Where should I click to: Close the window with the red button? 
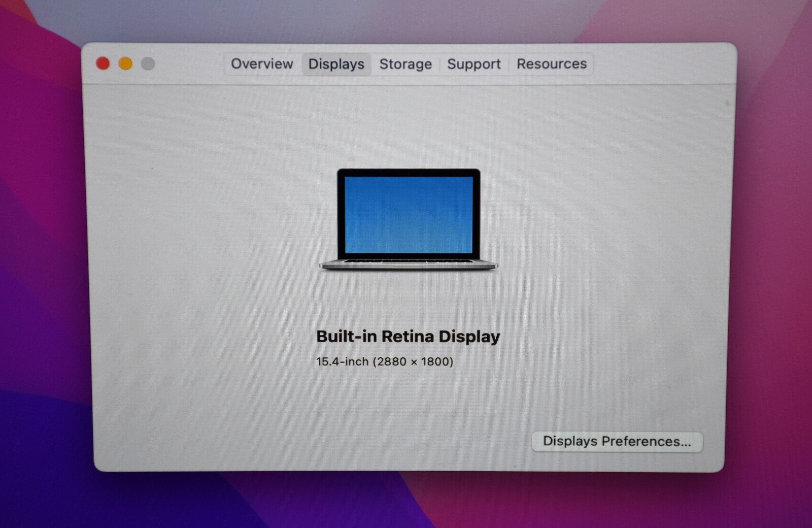103,63
